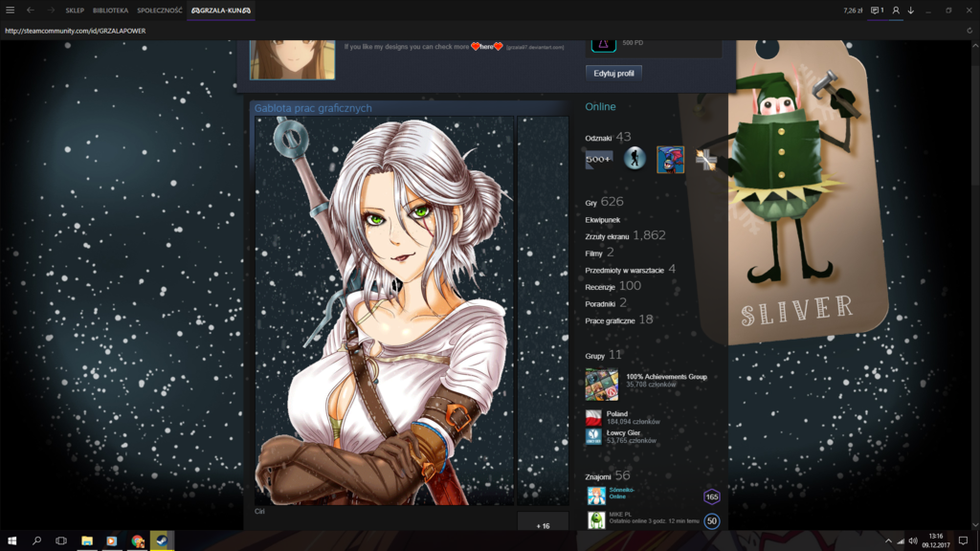
Task: Open Task View on the taskbar
Action: click(61, 540)
